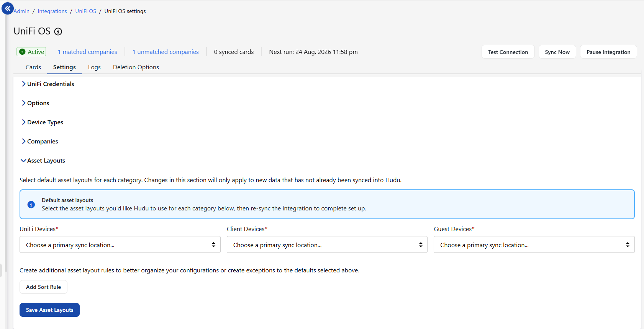The height and width of the screenshot is (329, 644).
Task: Save the asset layouts
Action: click(50, 310)
